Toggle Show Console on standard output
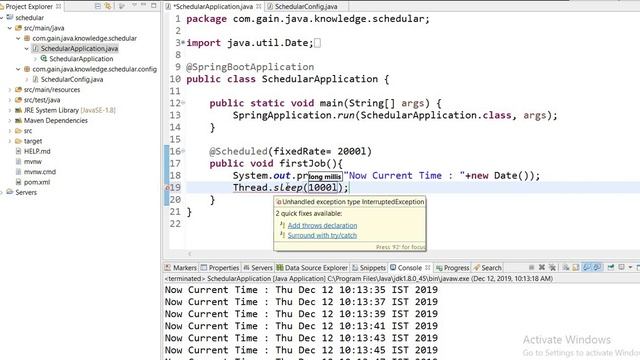 [x=587, y=267]
